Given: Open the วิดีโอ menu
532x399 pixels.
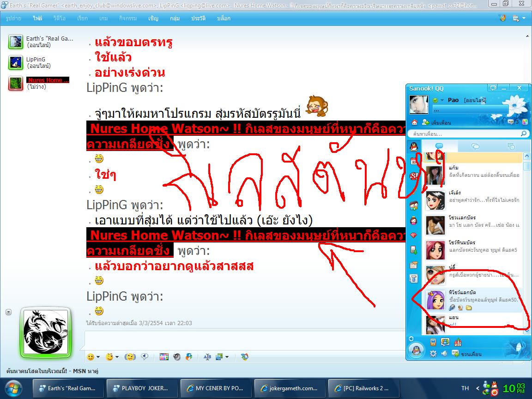Looking at the screenshot, I should pyautogui.click(x=60, y=18).
